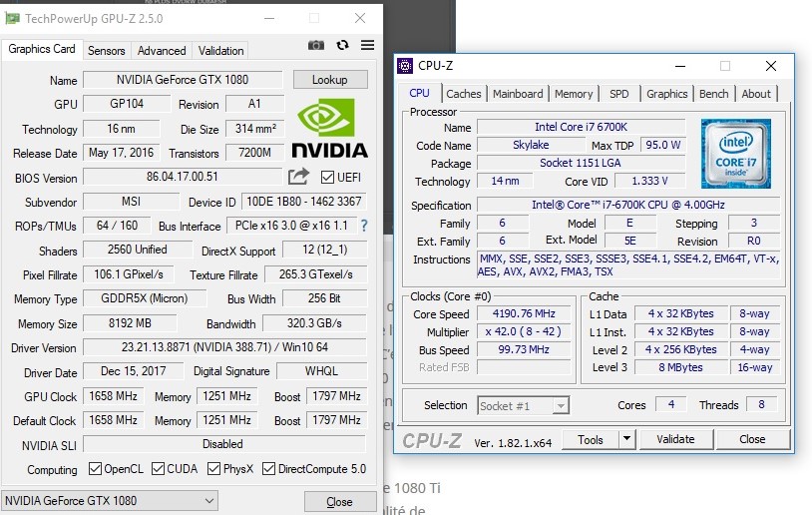This screenshot has height=515, width=812.
Task: Open the GPU-Z hamburger menu
Action: (368, 46)
